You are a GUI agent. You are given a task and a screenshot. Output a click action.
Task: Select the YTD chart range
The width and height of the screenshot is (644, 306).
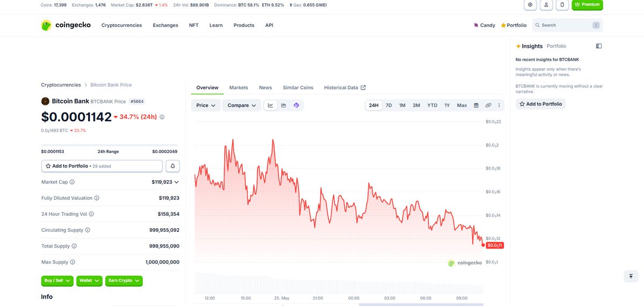pyautogui.click(x=432, y=105)
